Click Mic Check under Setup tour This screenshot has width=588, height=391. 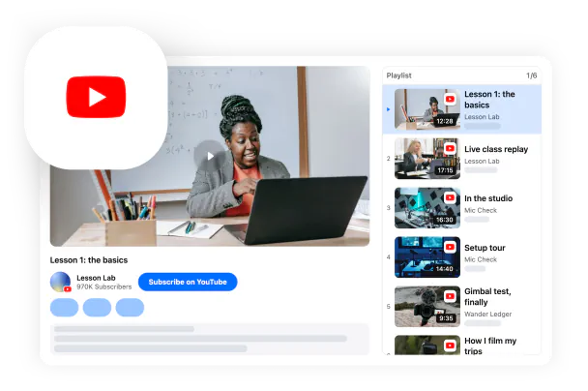point(481,259)
